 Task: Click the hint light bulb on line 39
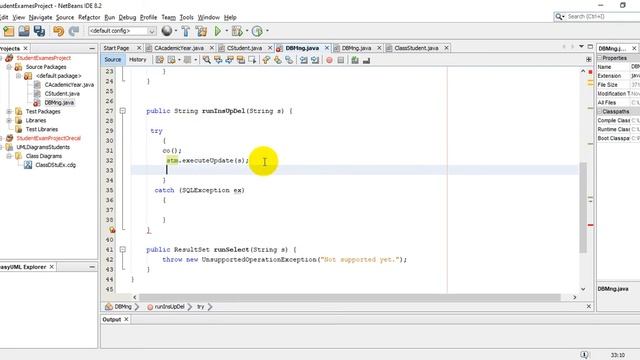click(112, 230)
